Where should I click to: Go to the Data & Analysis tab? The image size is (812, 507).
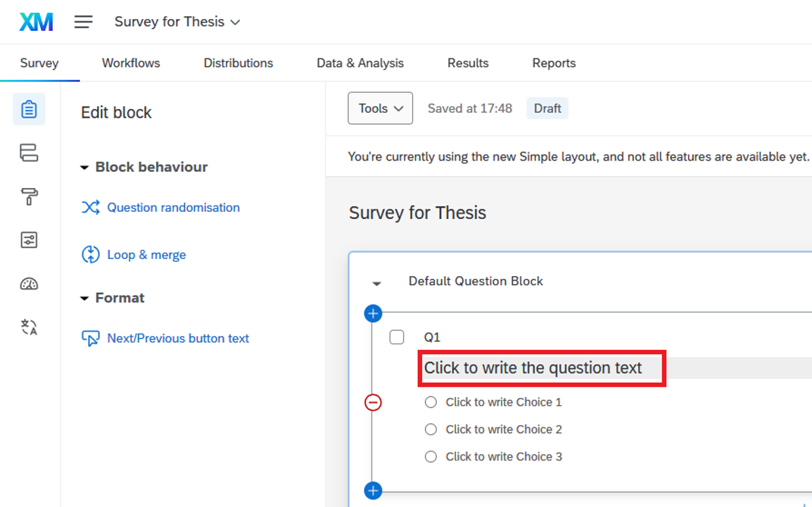click(360, 63)
